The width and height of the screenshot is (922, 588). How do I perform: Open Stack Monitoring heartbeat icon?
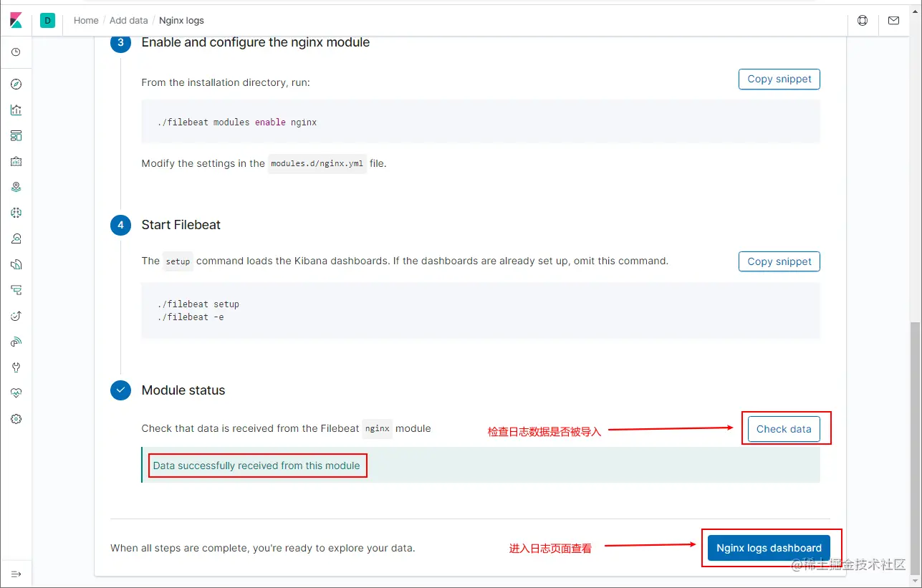(16, 393)
